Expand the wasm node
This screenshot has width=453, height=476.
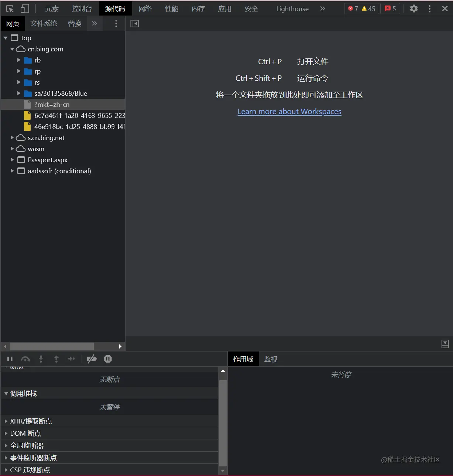12,149
